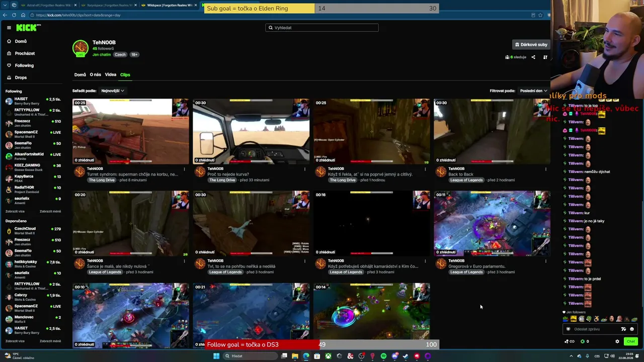Play the Gregorová v Euro parlamentu clip thumbnail

[492, 223]
